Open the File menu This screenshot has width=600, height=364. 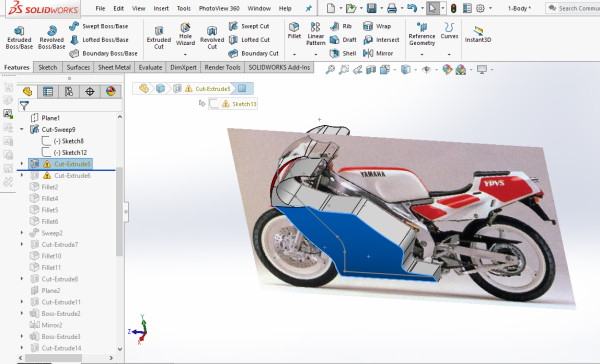100,8
